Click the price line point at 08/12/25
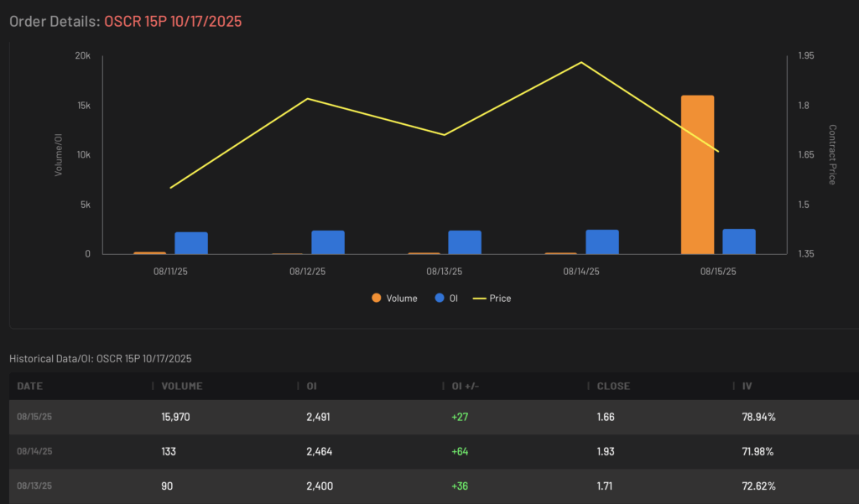859x504 pixels. [x=308, y=99]
